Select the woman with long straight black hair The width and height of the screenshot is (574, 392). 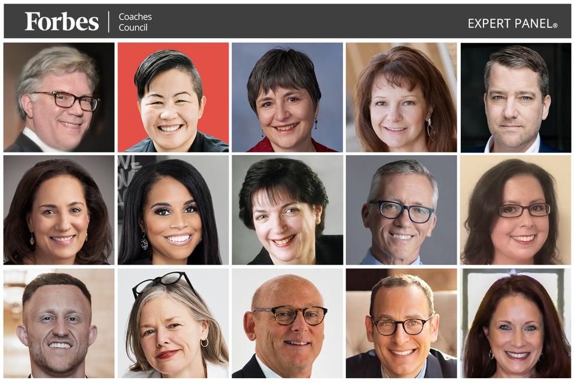tap(173, 210)
